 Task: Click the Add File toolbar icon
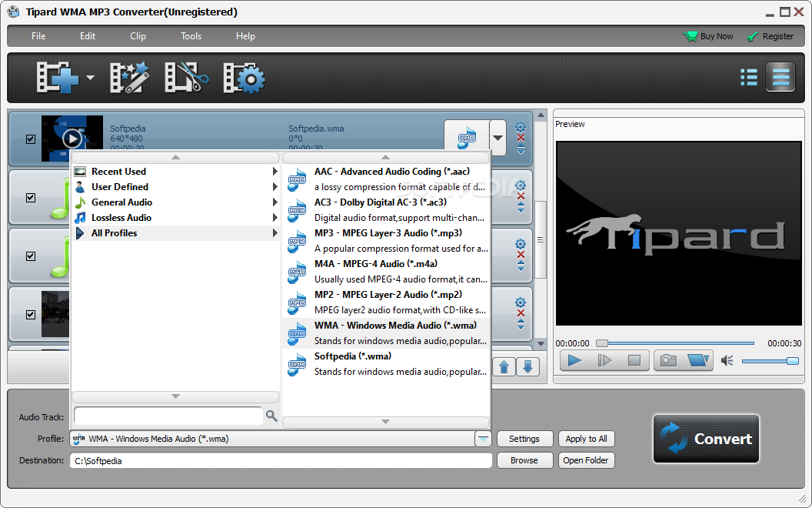point(58,78)
